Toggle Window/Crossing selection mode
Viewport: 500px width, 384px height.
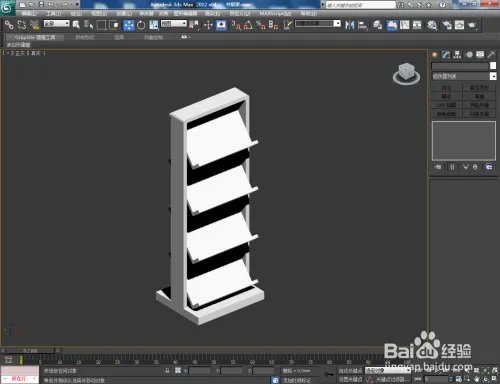pyautogui.click(x=114, y=25)
